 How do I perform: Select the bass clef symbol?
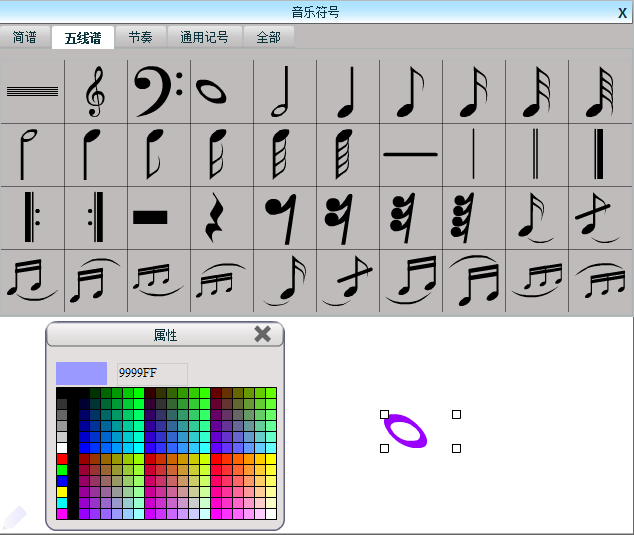point(158,91)
